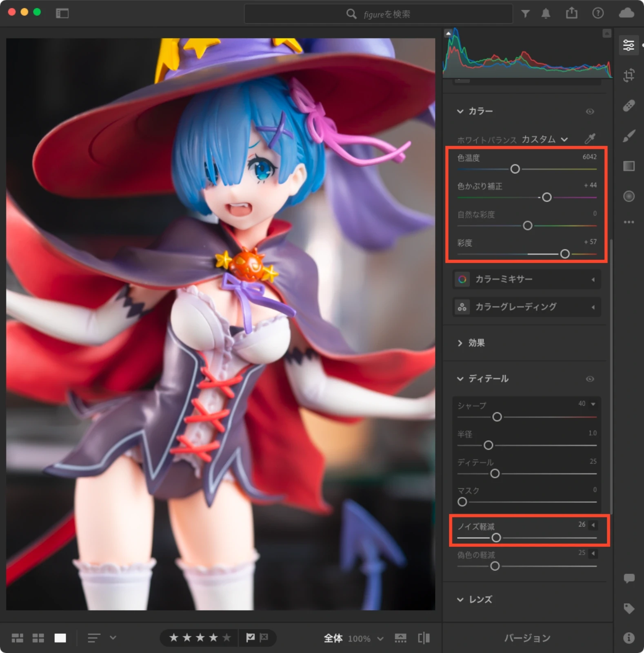644x653 pixels.
Task: Switch to single photo detail view
Action: click(60, 638)
